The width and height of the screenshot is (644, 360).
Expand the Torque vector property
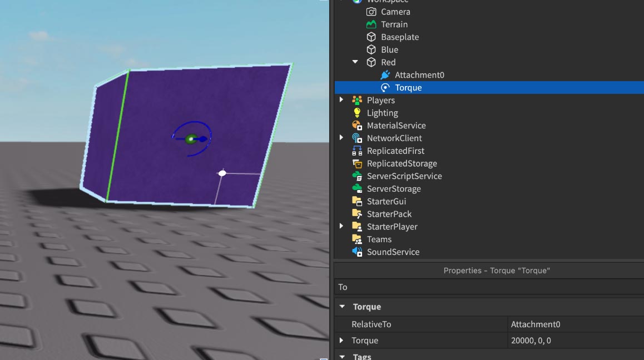click(x=341, y=341)
